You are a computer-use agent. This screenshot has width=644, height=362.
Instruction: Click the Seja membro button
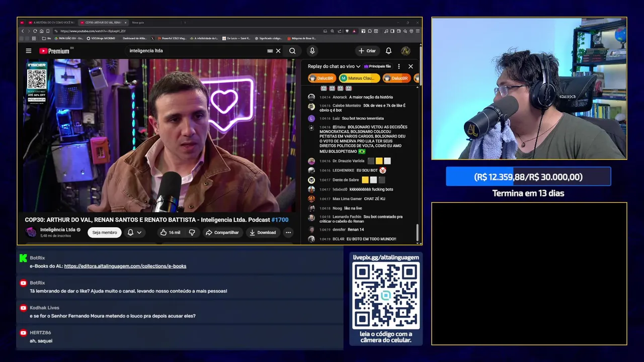click(x=105, y=232)
